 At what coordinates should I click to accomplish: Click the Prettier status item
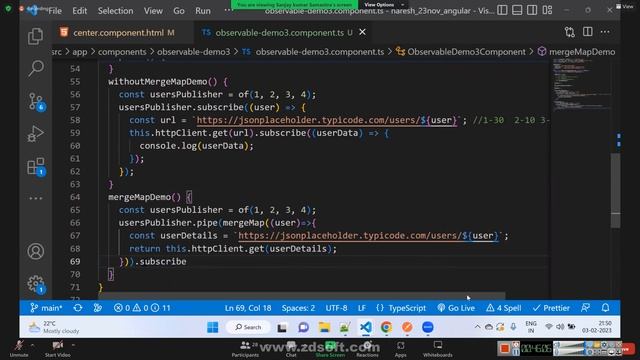point(551,308)
